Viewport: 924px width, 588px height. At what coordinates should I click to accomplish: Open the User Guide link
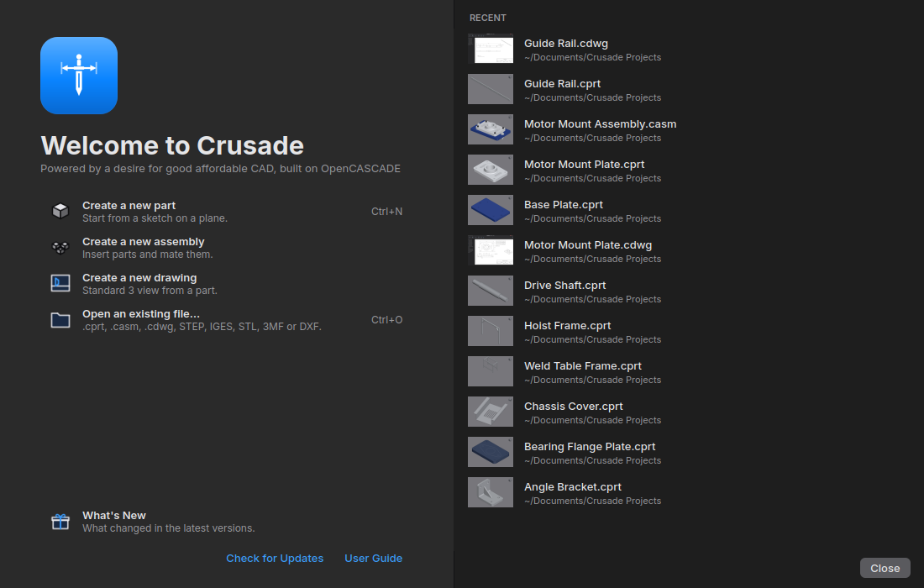click(x=374, y=558)
